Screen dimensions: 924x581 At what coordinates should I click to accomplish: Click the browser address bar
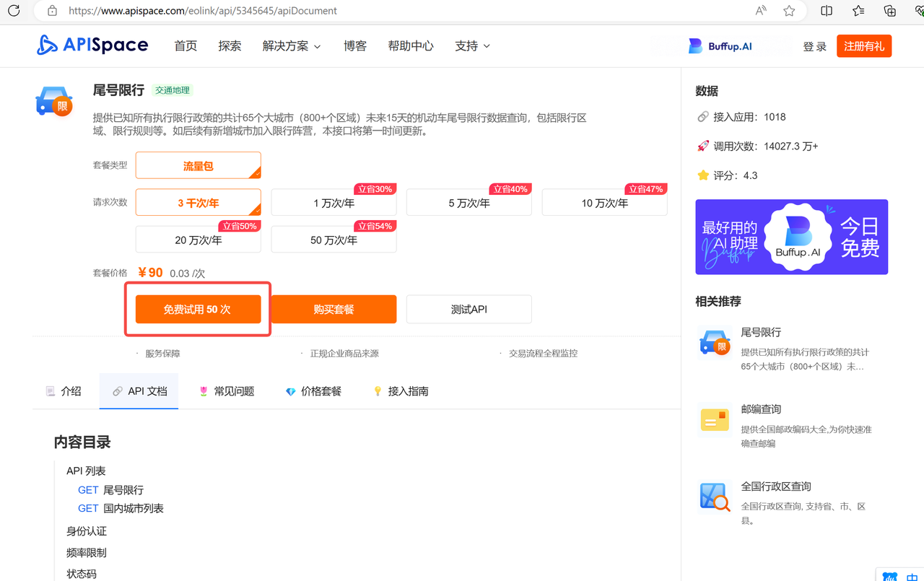[202, 11]
